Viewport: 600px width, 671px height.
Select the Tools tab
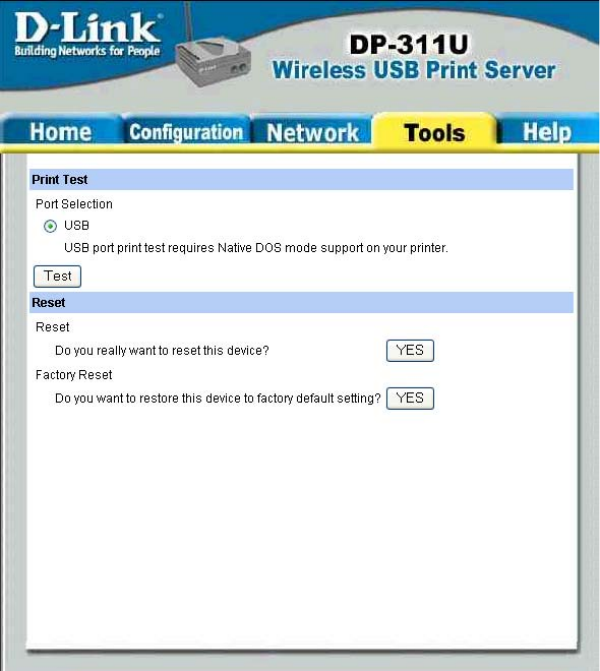point(434,131)
